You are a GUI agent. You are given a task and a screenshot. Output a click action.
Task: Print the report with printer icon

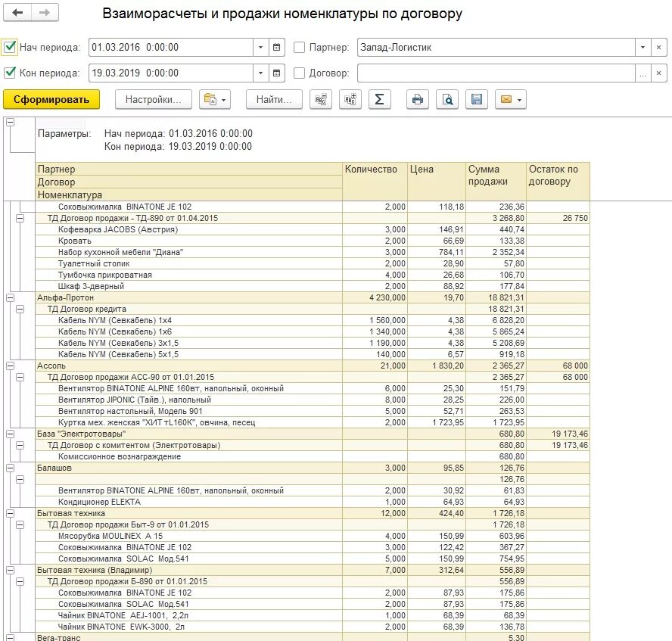point(418,99)
